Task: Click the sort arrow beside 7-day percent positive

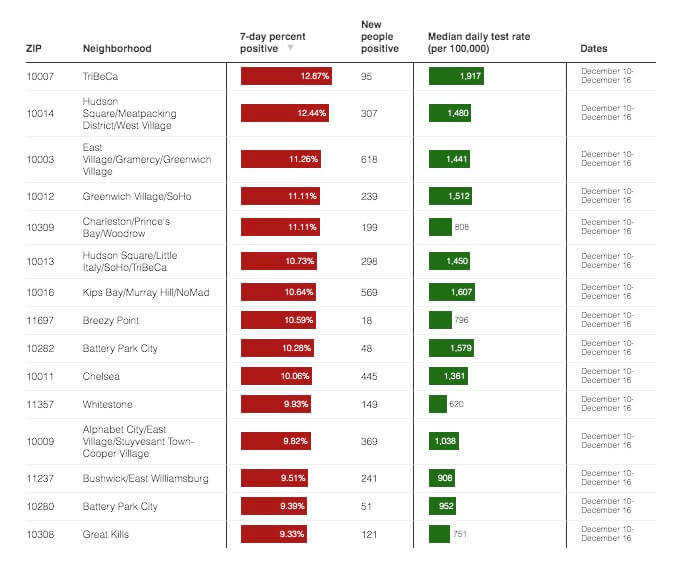Action: point(290,48)
